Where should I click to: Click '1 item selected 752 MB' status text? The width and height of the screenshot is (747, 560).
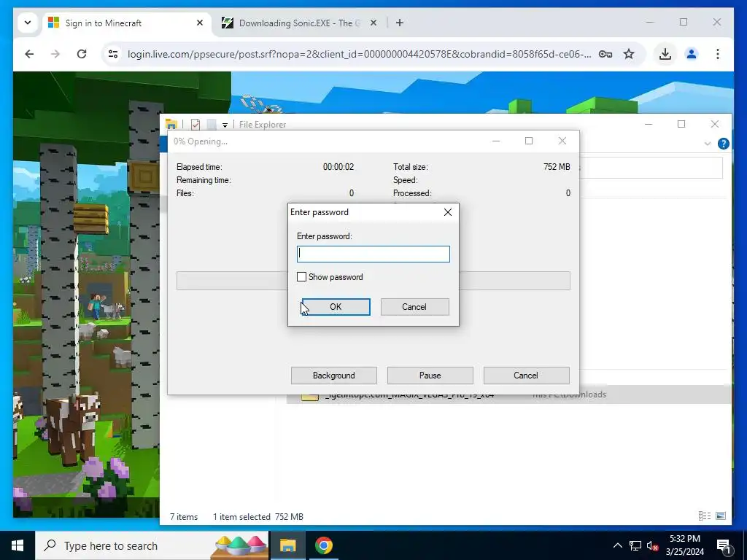coord(258,517)
